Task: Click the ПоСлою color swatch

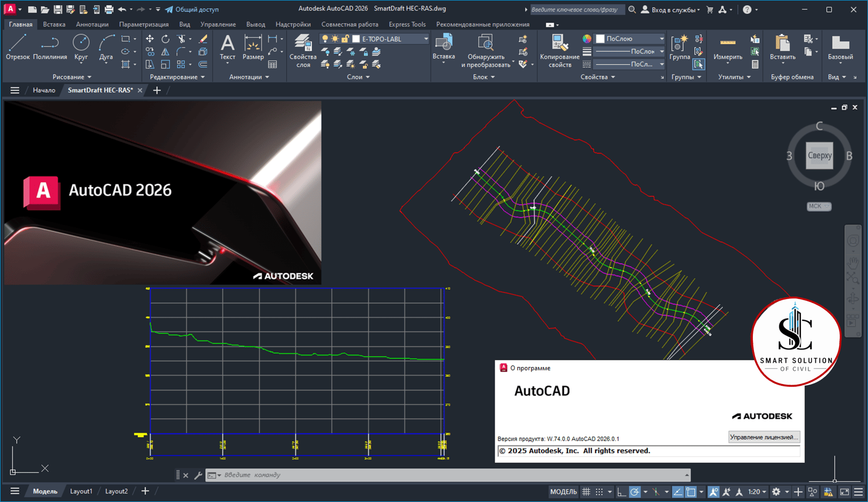Action: (x=600, y=39)
